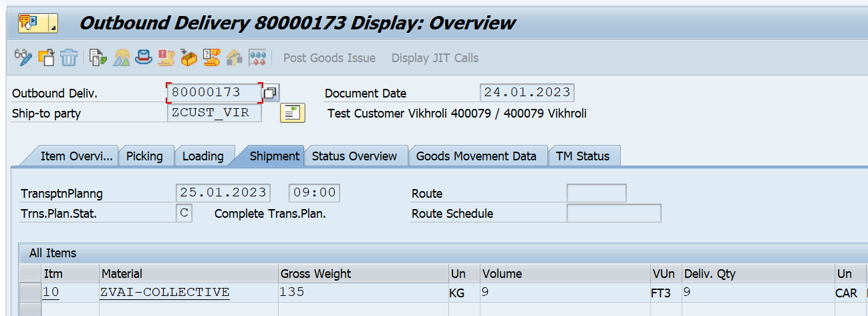Switch to change mode via glasses-pencil icon

pos(23,57)
